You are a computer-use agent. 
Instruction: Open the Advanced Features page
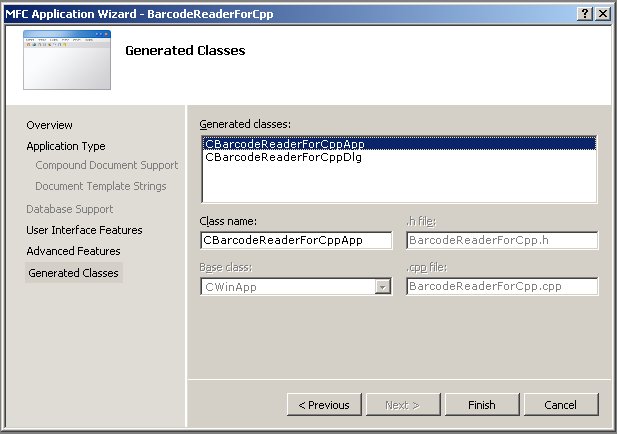(73, 251)
